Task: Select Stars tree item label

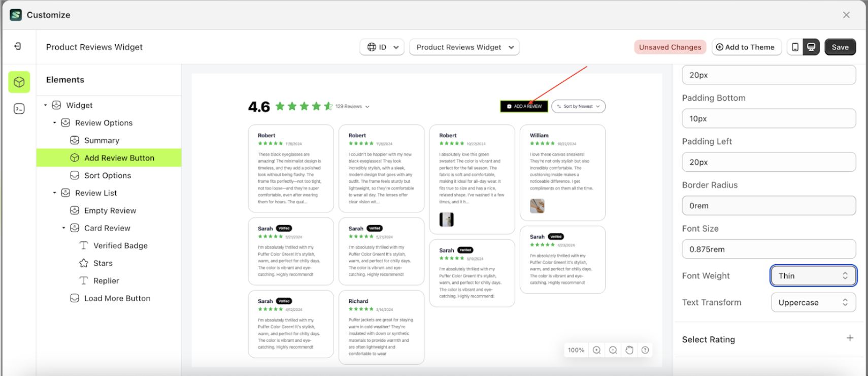Action: click(x=103, y=263)
